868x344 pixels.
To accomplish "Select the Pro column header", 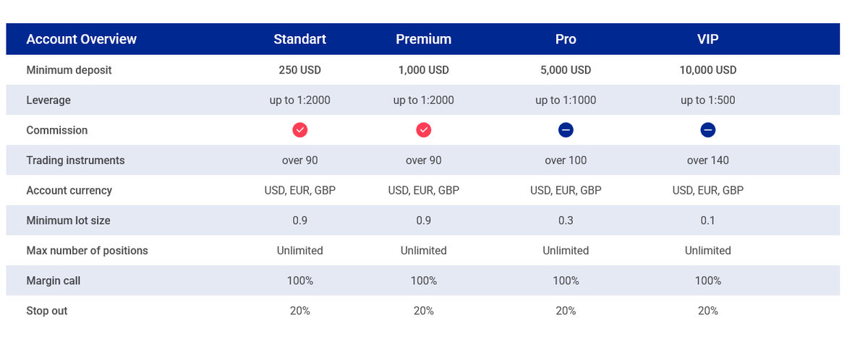I will pyautogui.click(x=566, y=39).
